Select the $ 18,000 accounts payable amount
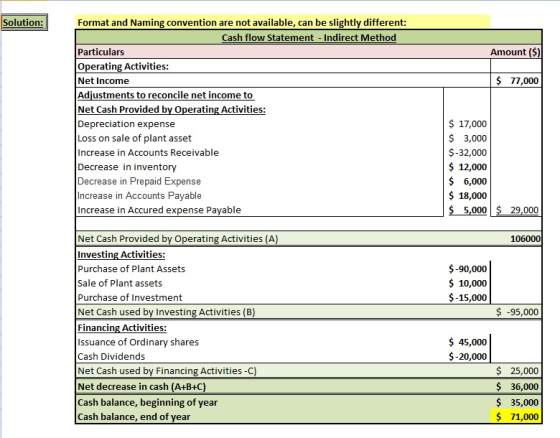 coord(468,195)
